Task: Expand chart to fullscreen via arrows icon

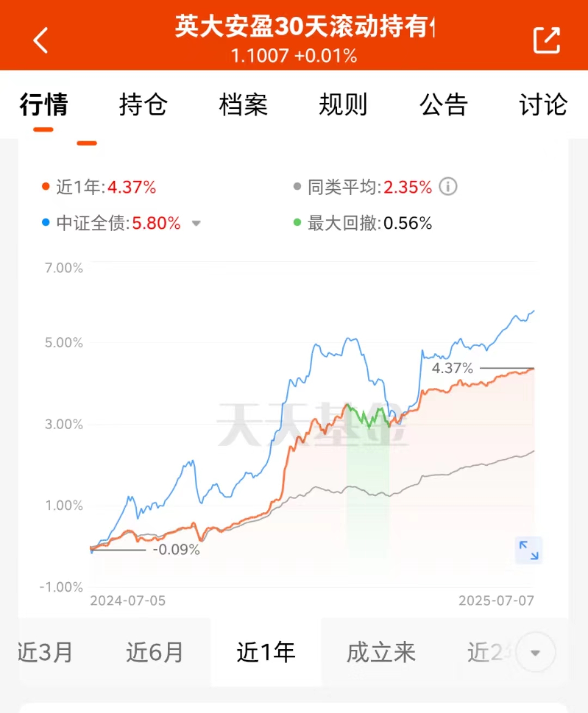Action: [529, 550]
